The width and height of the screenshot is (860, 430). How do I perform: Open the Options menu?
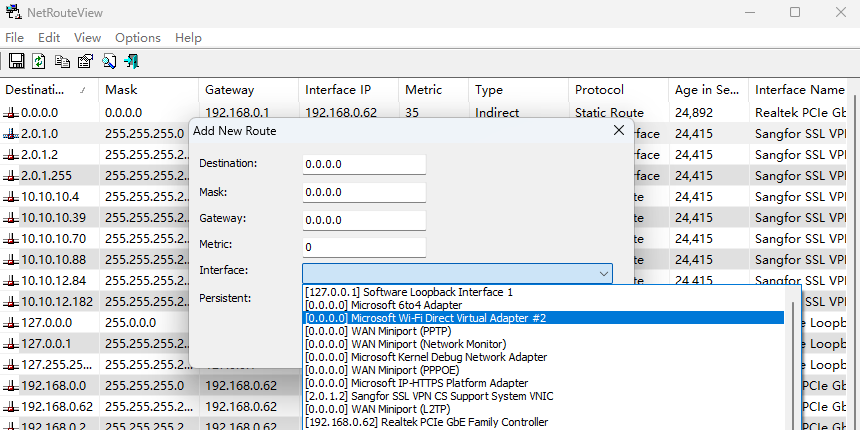[x=137, y=37]
